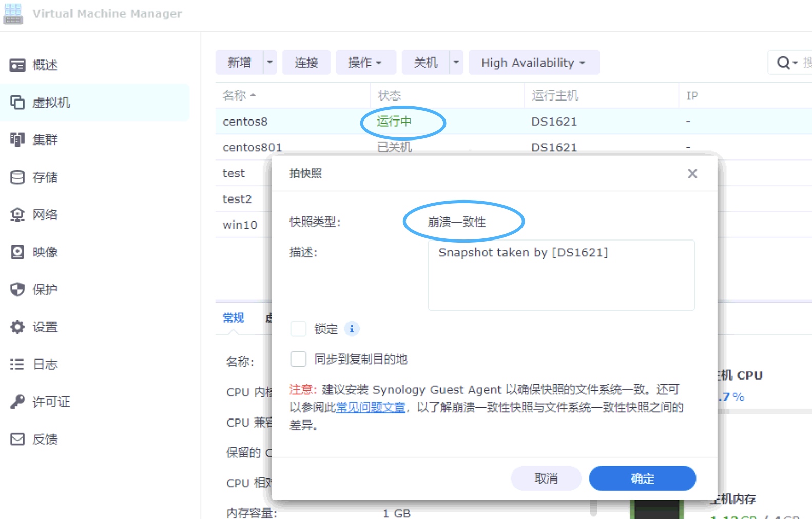Click the 已关机 status of centos801

click(x=394, y=147)
